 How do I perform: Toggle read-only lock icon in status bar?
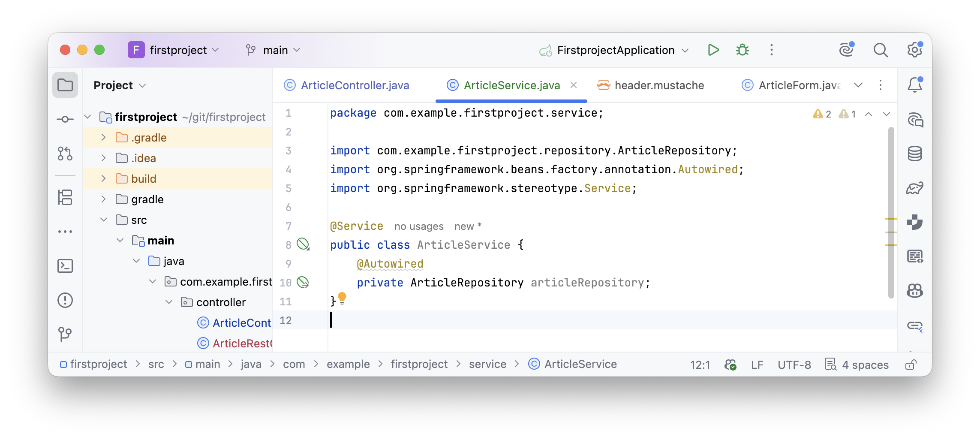pos(911,365)
